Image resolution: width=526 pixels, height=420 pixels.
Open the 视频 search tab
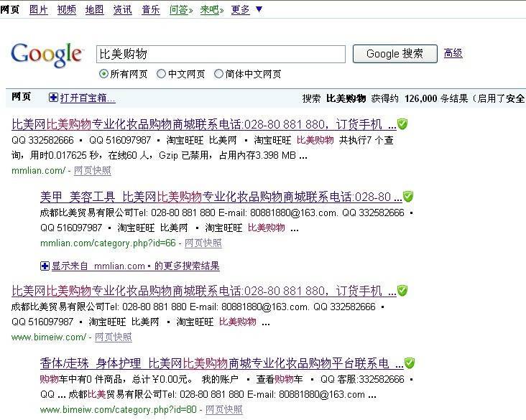pos(66,10)
